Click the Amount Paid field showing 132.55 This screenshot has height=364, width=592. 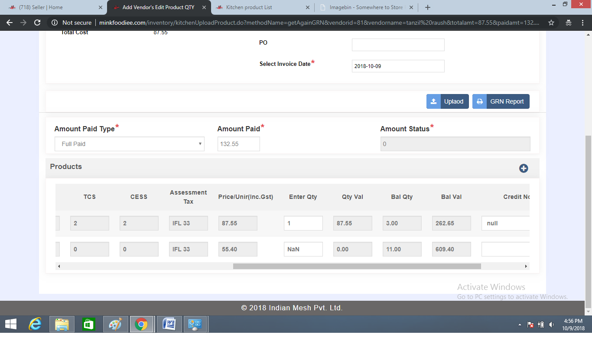239,144
